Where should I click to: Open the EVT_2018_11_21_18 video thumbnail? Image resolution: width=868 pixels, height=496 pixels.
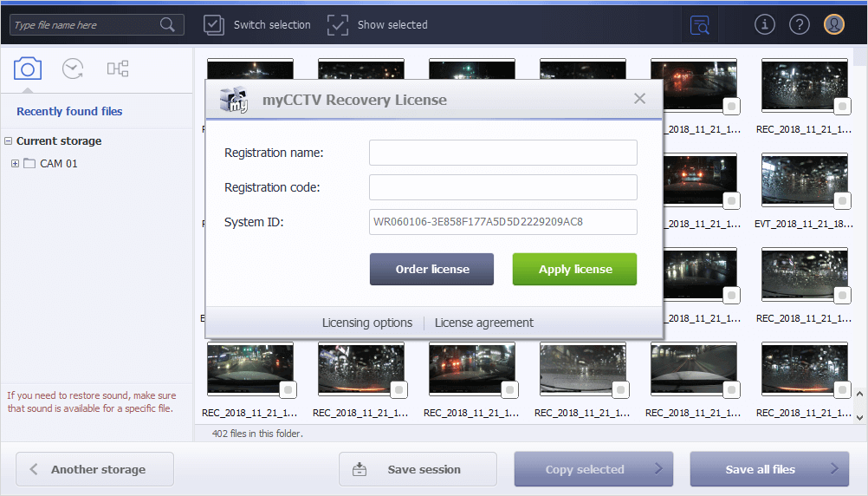point(805,180)
